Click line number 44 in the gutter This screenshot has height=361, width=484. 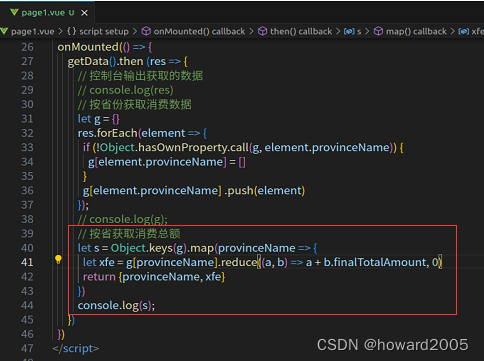27,305
